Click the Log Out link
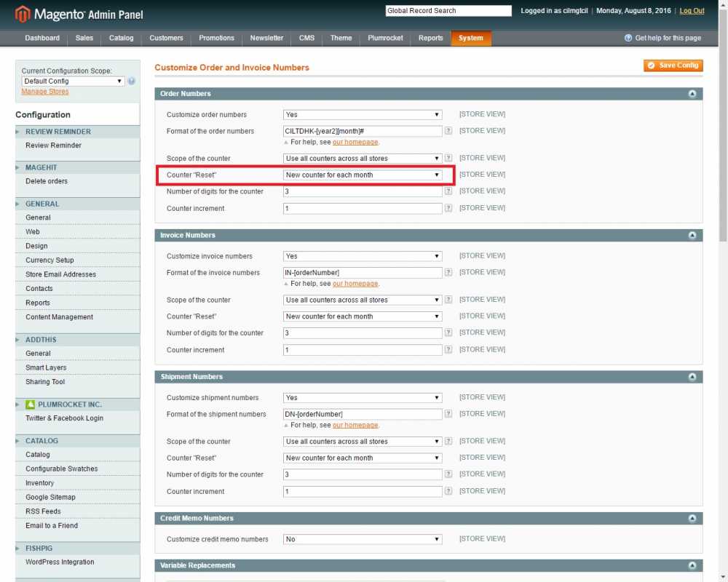This screenshot has height=582, width=728. [x=692, y=11]
